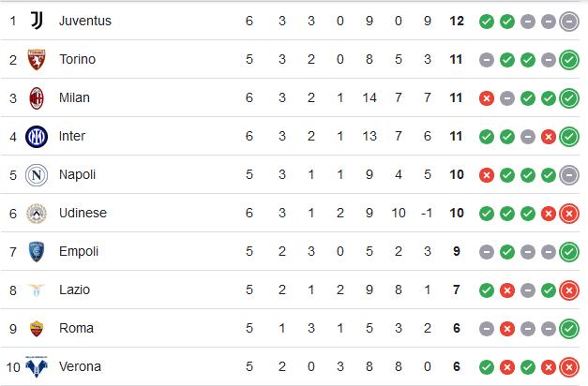Image resolution: width=588 pixels, height=386 pixels.
Task: Click the Milan club crest
Action: click(37, 97)
